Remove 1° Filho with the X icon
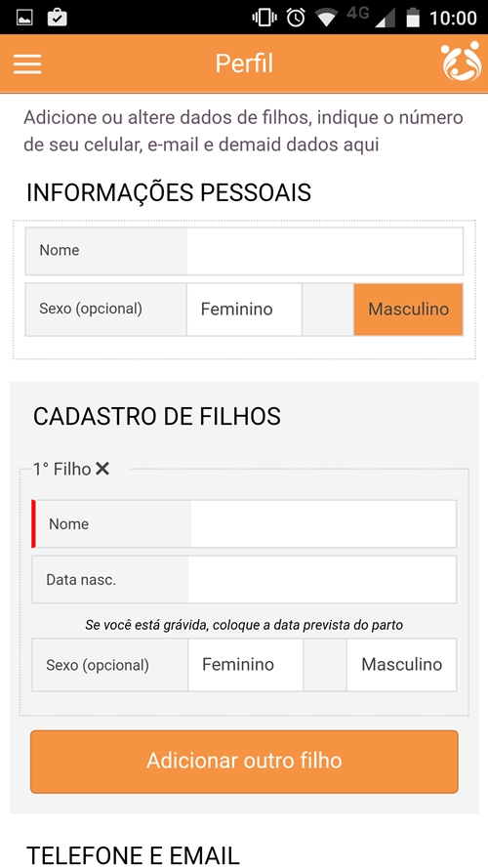 click(x=102, y=469)
